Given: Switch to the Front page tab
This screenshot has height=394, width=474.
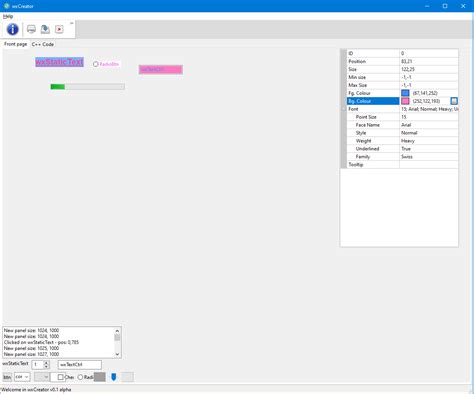Looking at the screenshot, I should click(x=15, y=44).
